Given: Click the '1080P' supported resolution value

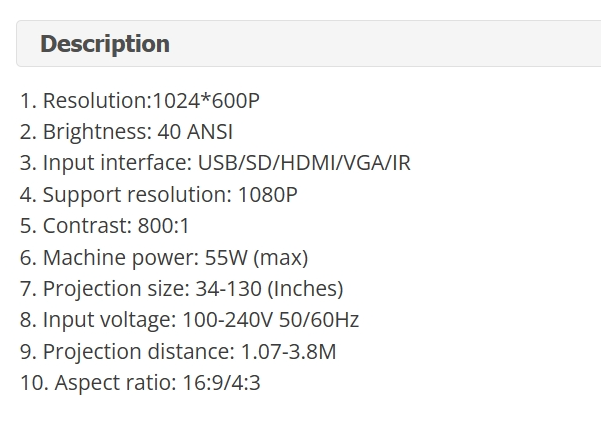Looking at the screenshot, I should tap(267, 195).
